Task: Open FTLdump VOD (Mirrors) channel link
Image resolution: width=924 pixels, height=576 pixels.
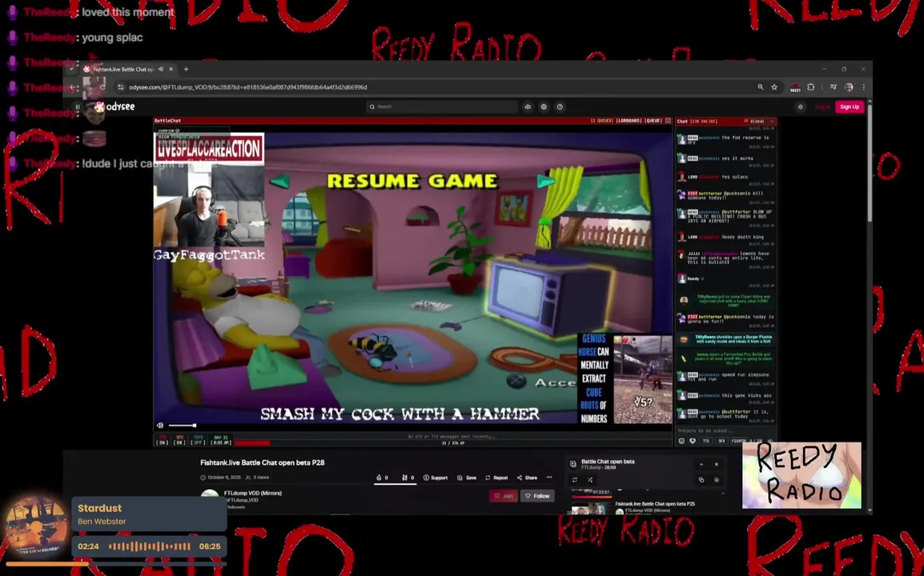Action: coord(253,493)
